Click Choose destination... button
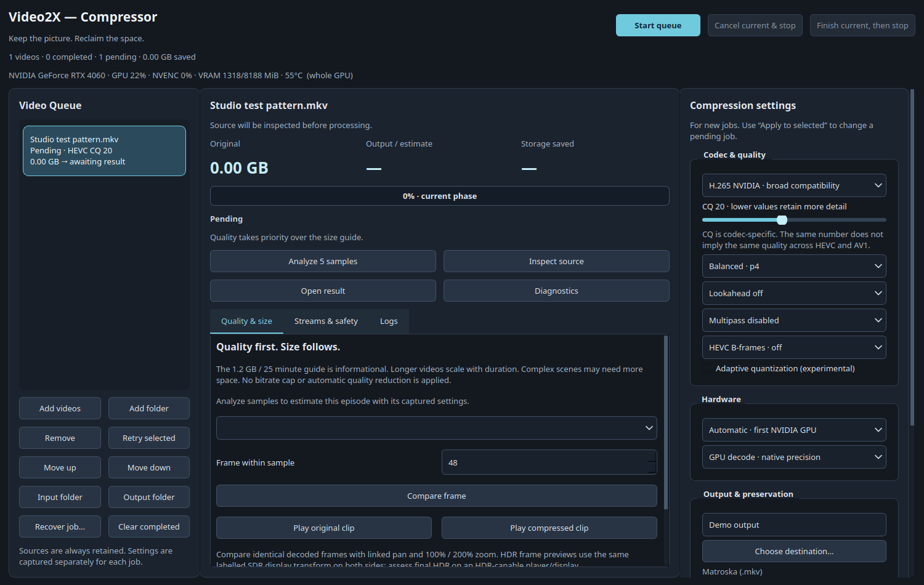 [x=794, y=551]
